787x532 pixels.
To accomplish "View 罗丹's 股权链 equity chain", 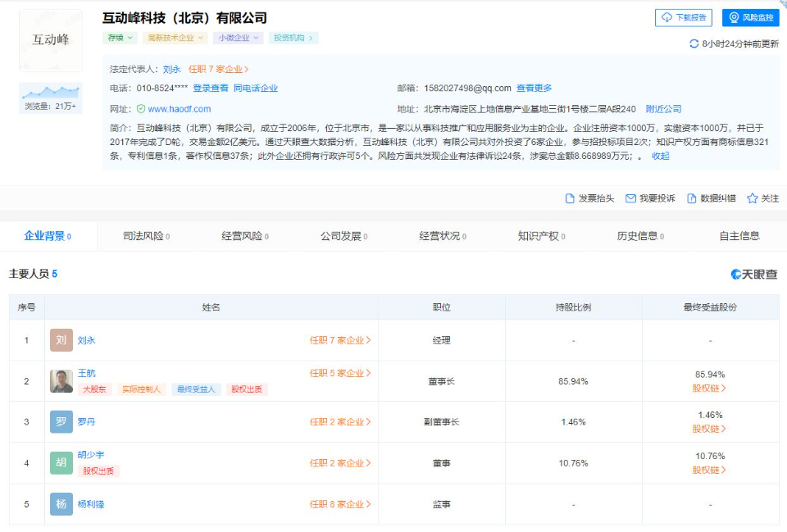I will coord(709,429).
